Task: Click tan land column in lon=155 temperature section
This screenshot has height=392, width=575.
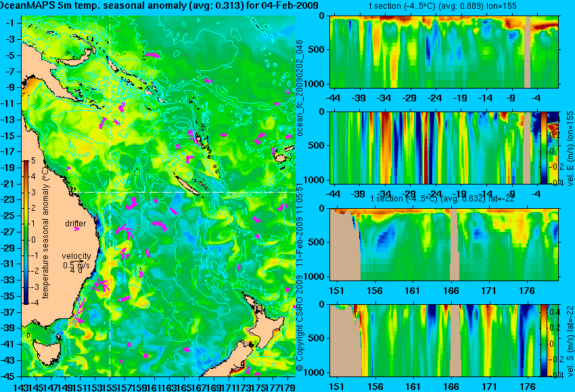Action: tap(528, 51)
